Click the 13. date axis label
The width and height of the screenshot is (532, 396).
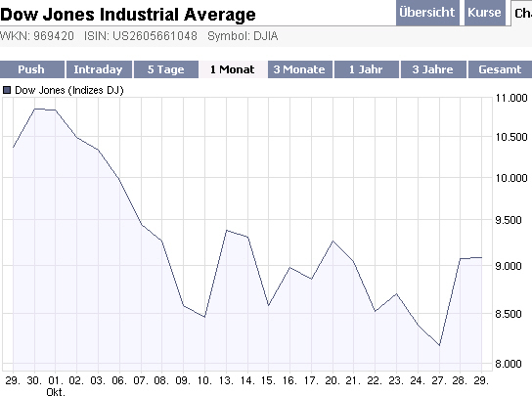pos(226,380)
